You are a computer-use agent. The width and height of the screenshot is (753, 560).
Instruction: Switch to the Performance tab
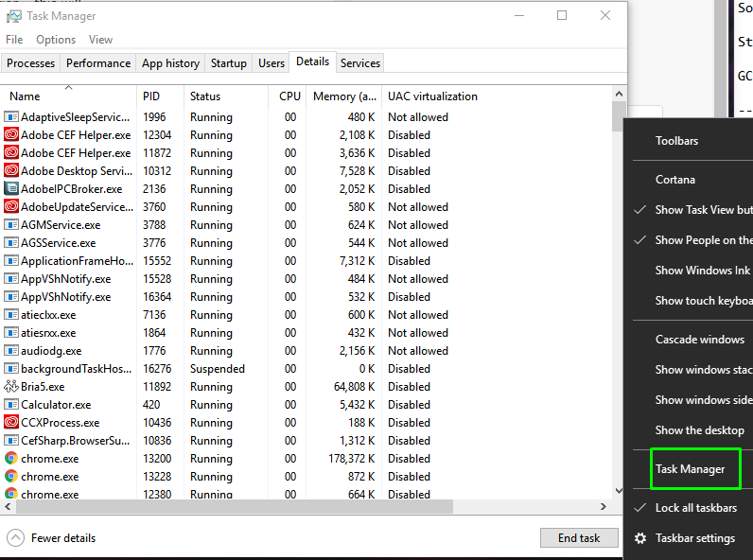point(98,63)
